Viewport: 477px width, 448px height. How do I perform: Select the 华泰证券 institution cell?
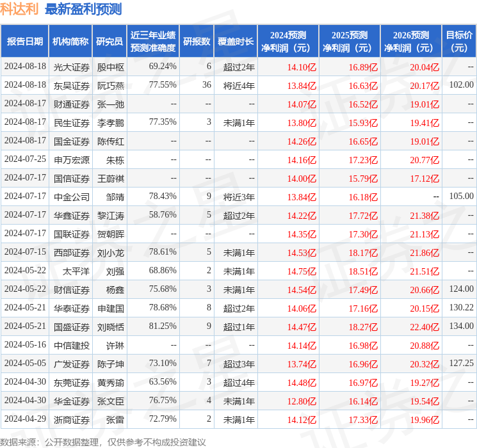coord(72,308)
